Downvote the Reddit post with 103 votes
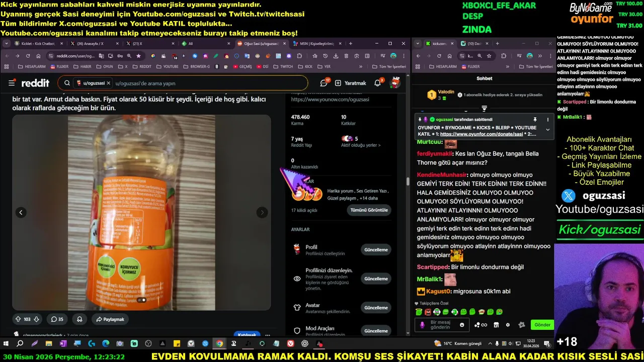The image size is (644, 362). [x=36, y=319]
